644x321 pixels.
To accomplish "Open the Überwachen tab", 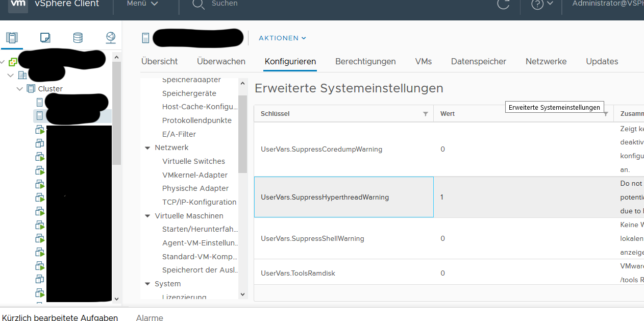I will click(221, 61).
